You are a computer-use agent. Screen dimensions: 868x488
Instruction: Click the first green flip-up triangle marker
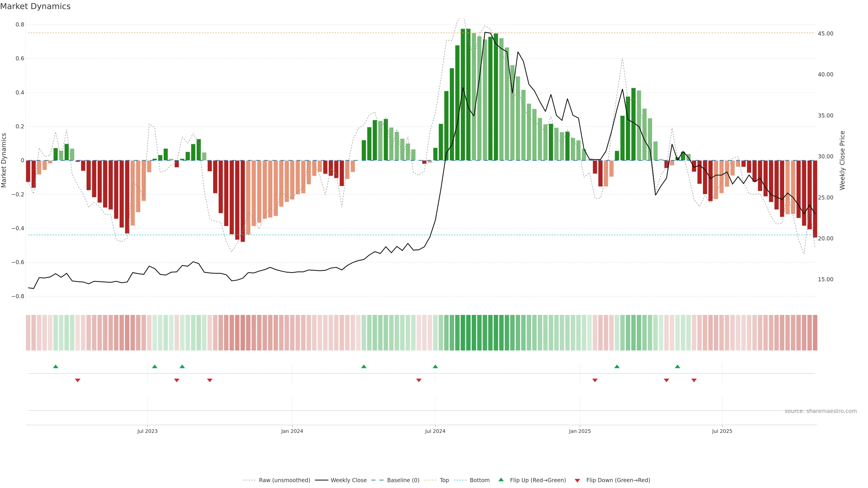coord(56,366)
